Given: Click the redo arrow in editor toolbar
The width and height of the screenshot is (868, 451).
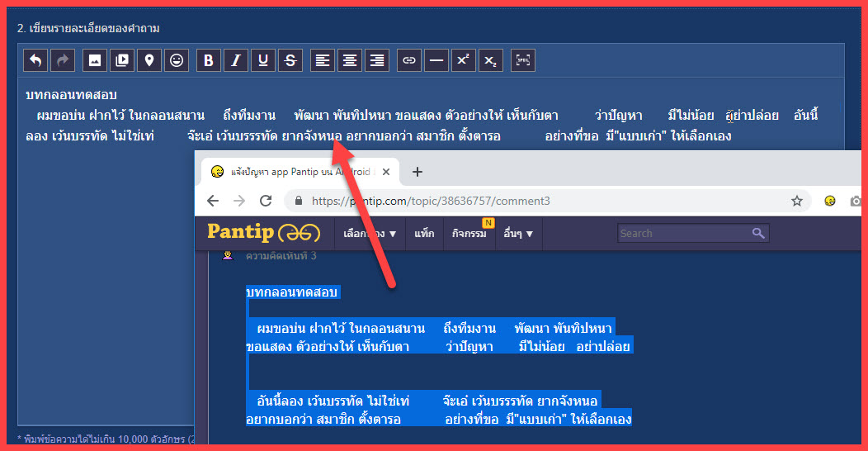Looking at the screenshot, I should (63, 60).
